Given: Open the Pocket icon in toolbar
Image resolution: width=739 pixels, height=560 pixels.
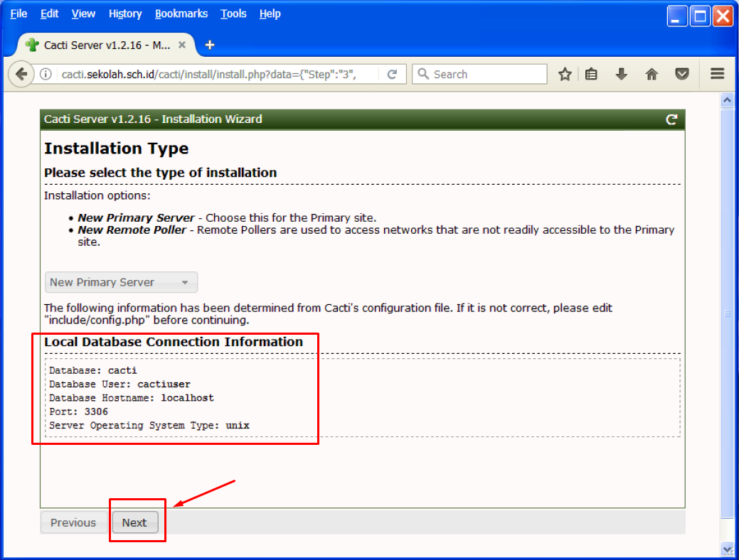Looking at the screenshot, I should click(682, 74).
